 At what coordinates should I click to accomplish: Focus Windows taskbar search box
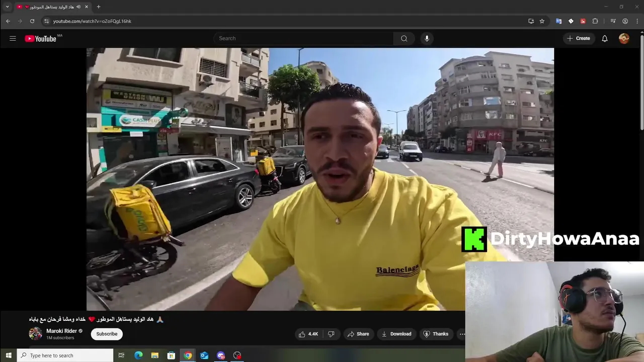coord(65,355)
